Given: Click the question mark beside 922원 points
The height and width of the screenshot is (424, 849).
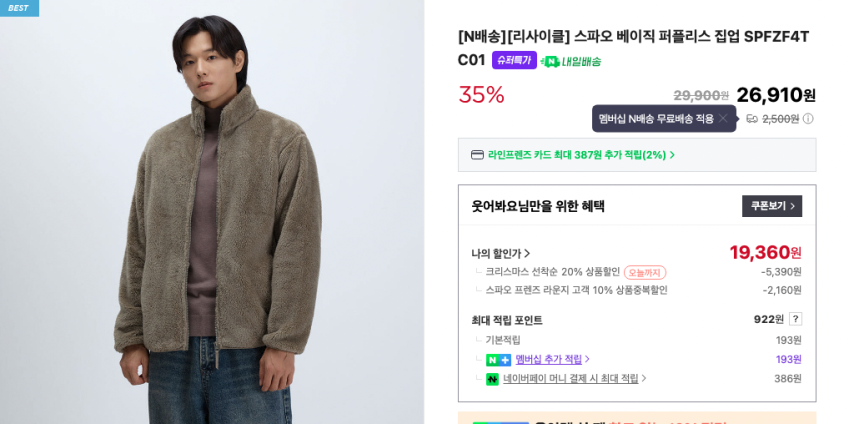Looking at the screenshot, I should (795, 319).
